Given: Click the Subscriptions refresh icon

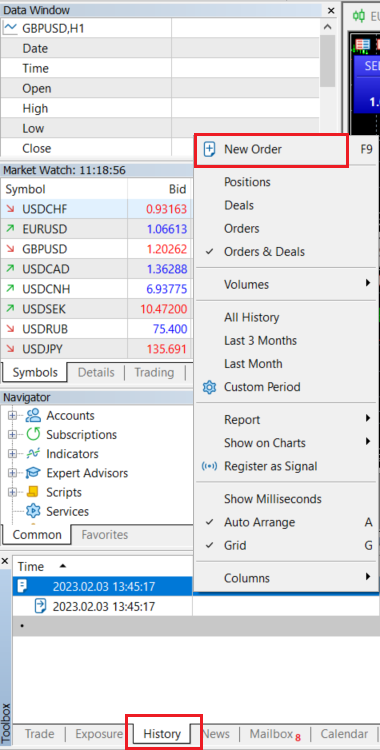Looking at the screenshot, I should pos(34,435).
